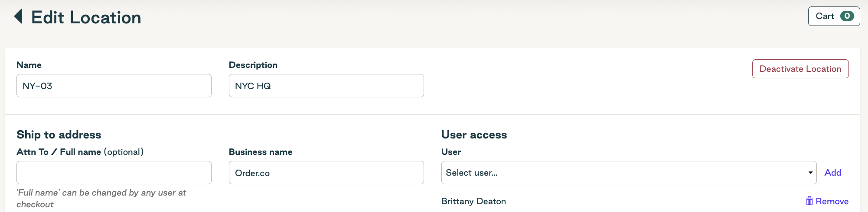Focus the Name field containing NY-03
Image resolution: width=868 pixels, height=212 pixels.
pyautogui.click(x=114, y=86)
